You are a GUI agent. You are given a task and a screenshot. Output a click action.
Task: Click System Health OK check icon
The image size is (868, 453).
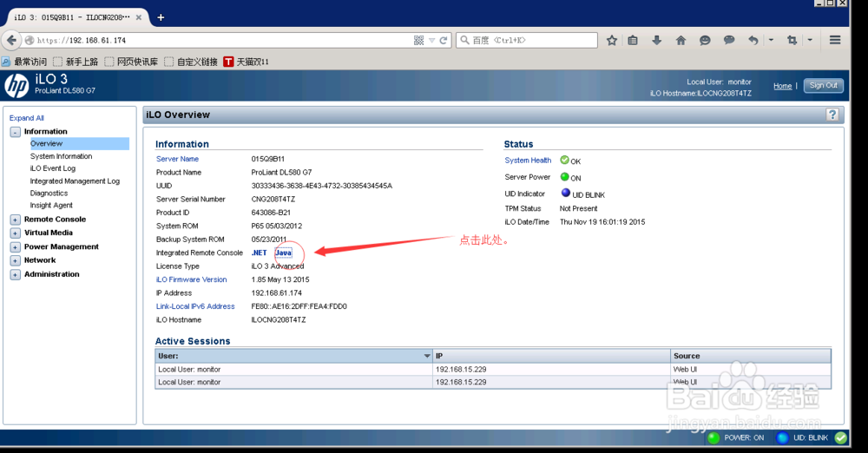565,160
